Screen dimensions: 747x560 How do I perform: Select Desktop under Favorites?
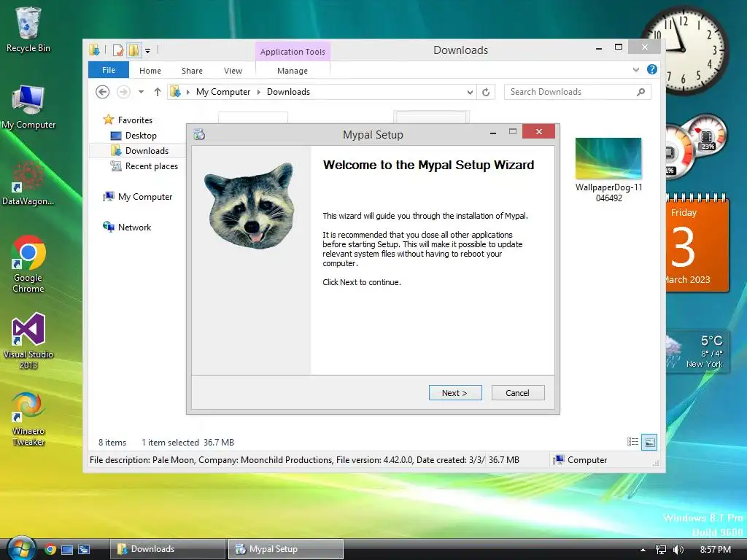point(134,135)
